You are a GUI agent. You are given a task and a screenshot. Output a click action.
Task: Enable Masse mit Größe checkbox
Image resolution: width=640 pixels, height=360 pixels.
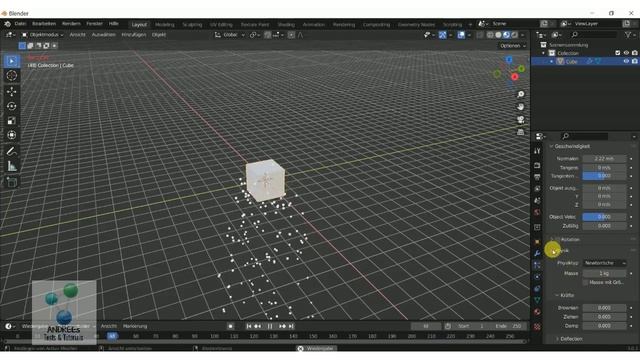click(585, 282)
